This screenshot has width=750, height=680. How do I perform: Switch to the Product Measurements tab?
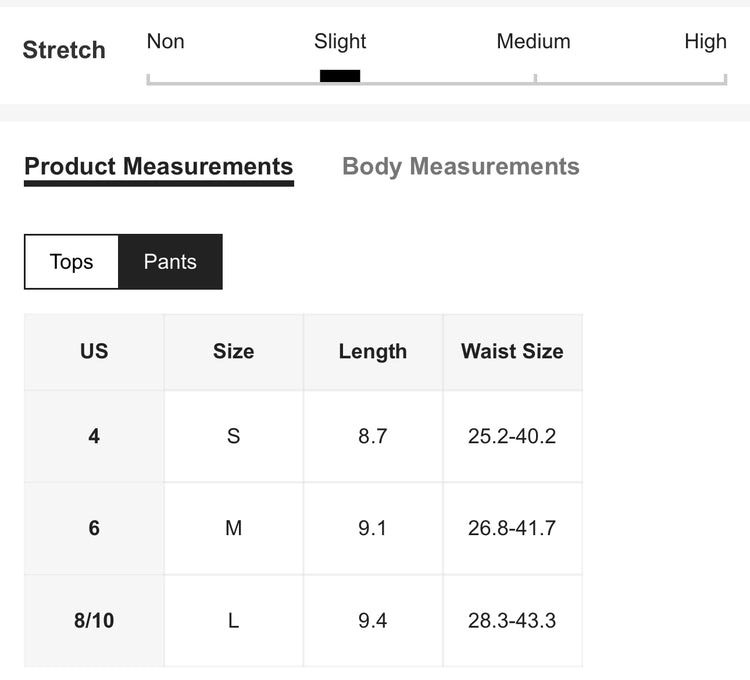(x=158, y=167)
